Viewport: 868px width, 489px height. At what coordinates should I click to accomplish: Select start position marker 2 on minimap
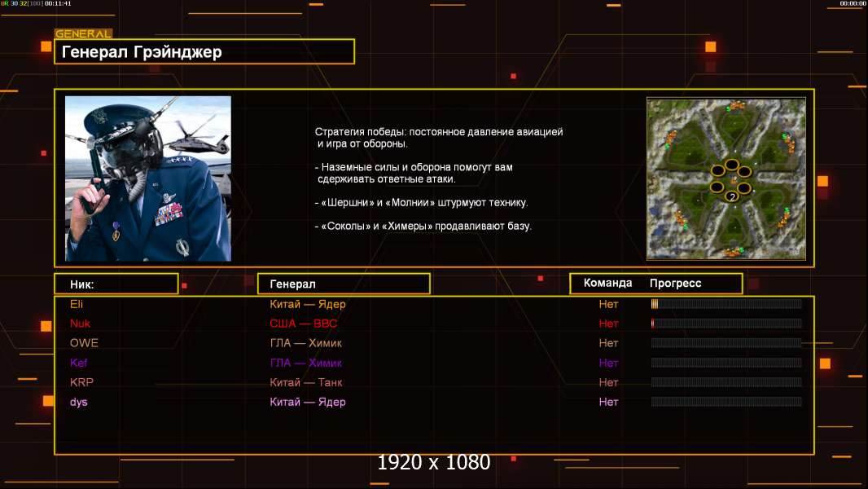[x=732, y=196]
